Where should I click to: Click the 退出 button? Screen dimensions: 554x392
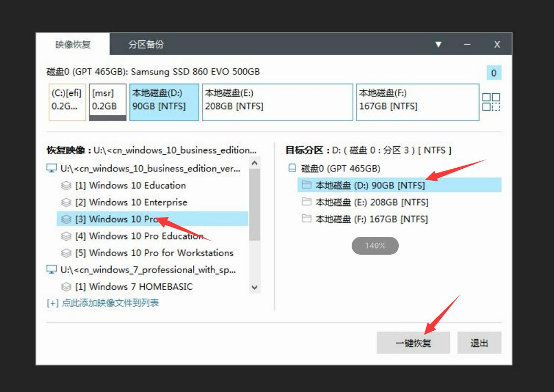click(479, 343)
